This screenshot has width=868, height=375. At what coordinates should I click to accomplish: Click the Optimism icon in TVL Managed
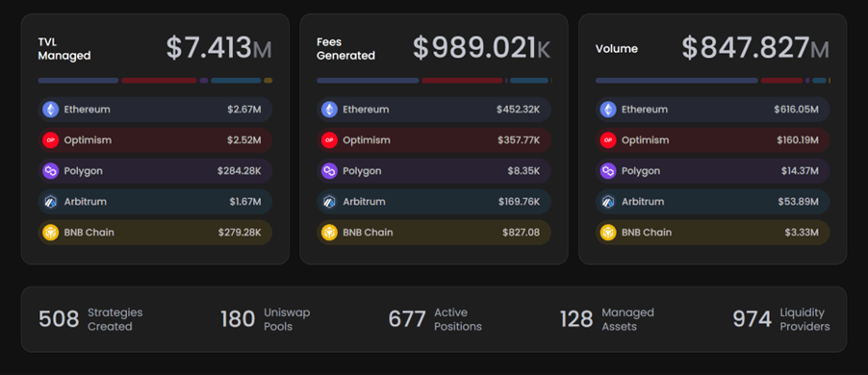pos(51,140)
